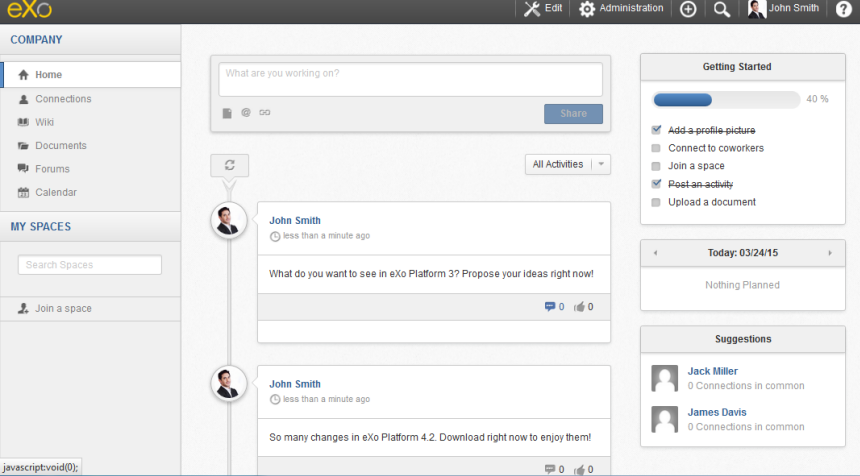Screen dimensions: 860x476
Task: Open the Edit wrench menu
Action: pyautogui.click(x=543, y=9)
